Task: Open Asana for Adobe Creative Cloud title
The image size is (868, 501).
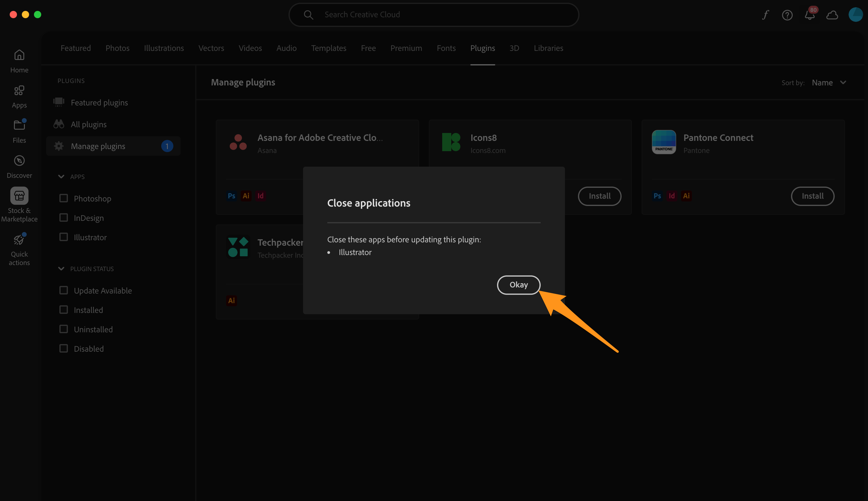Action: pyautogui.click(x=320, y=138)
